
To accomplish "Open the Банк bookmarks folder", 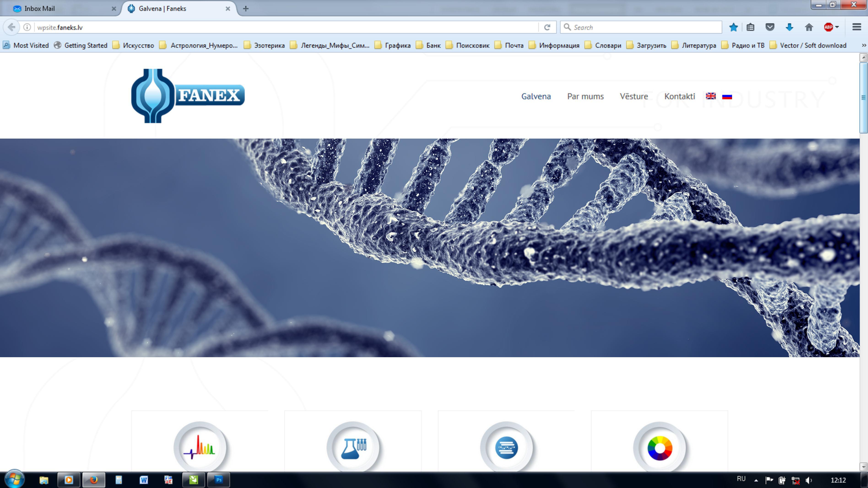I will [428, 45].
